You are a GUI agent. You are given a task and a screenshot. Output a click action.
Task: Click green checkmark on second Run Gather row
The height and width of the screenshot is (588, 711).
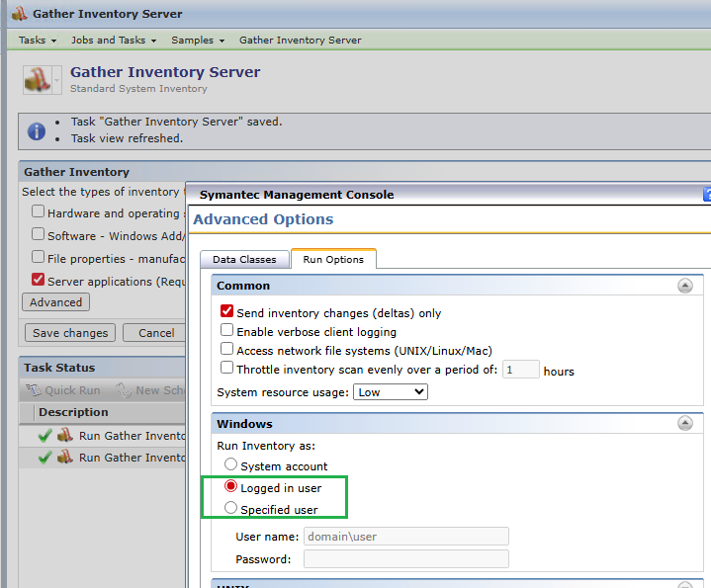(44, 458)
